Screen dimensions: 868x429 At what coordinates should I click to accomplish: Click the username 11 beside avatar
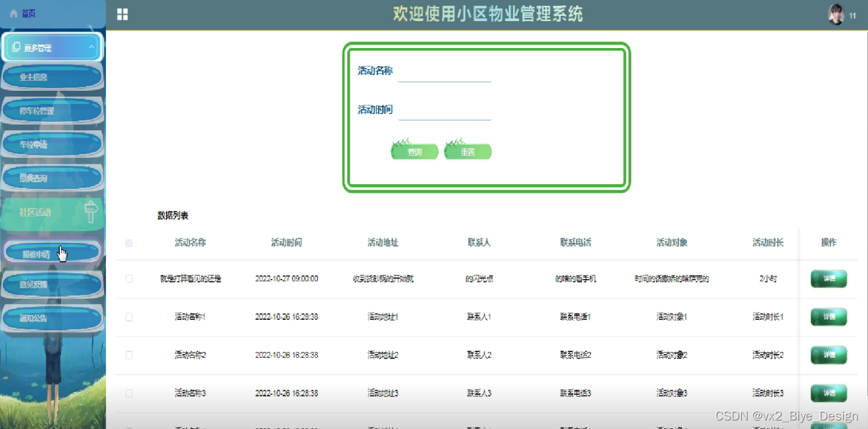(853, 16)
